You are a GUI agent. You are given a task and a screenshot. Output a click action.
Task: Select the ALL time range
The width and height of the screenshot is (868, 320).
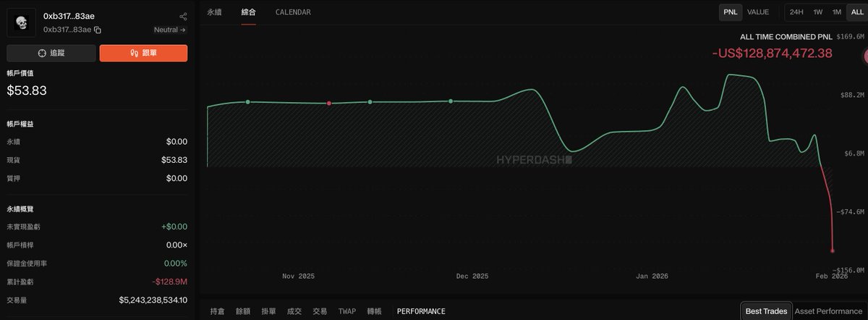856,12
